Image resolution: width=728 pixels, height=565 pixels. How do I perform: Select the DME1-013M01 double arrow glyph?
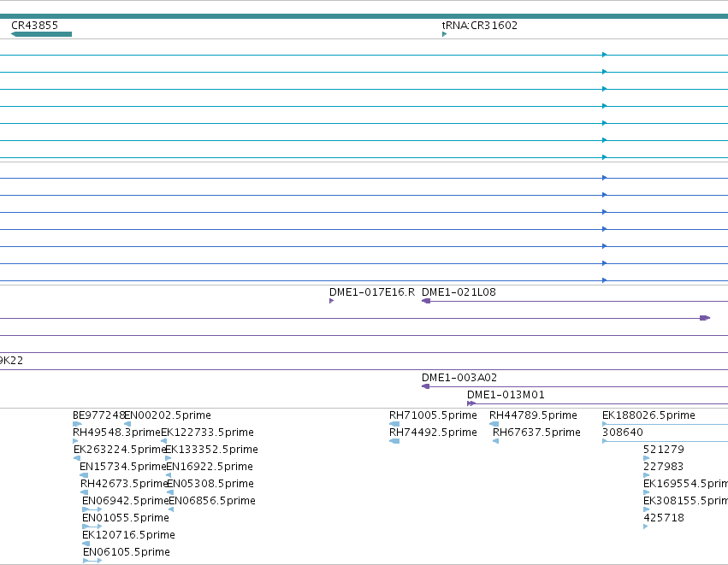(x=471, y=403)
